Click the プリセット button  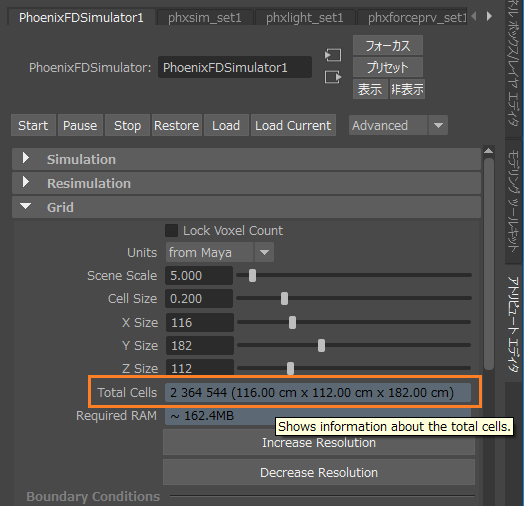[x=388, y=67]
